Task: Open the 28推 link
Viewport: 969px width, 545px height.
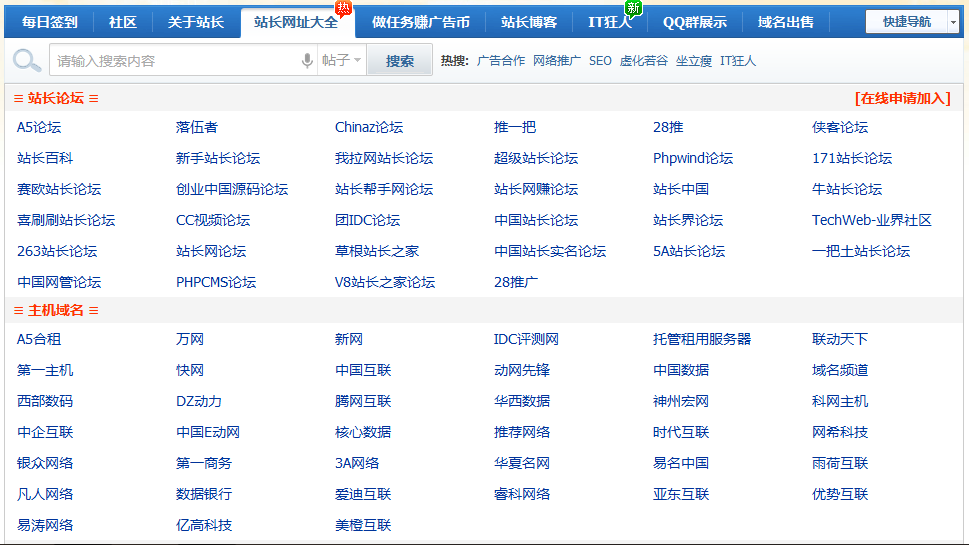Action: [668, 127]
